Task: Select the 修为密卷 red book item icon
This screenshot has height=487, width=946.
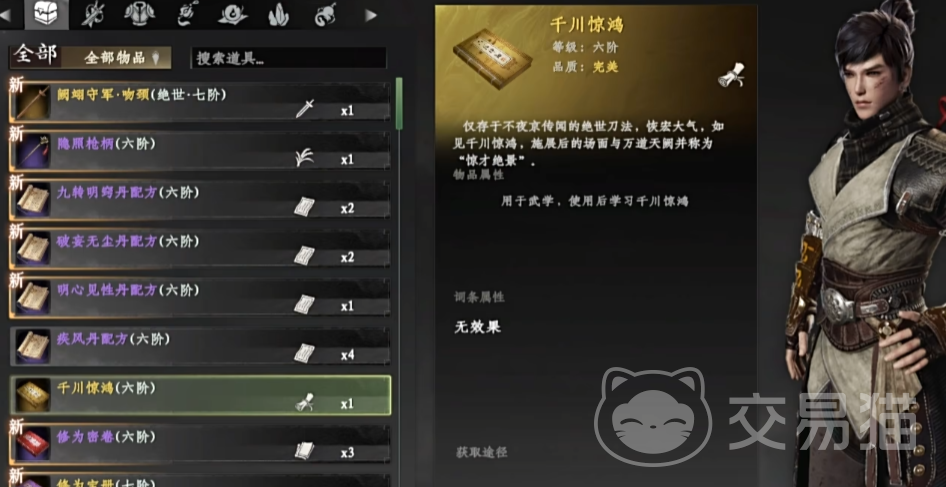Action: click(33, 445)
